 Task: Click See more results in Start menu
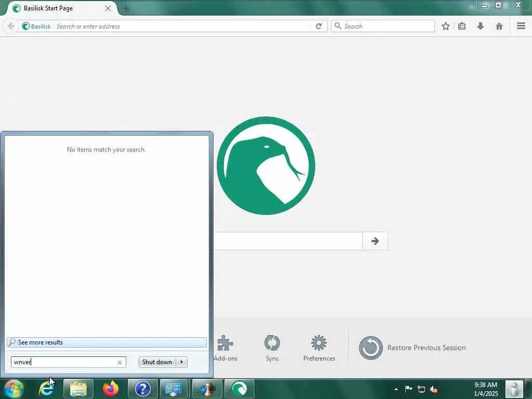[x=107, y=342]
